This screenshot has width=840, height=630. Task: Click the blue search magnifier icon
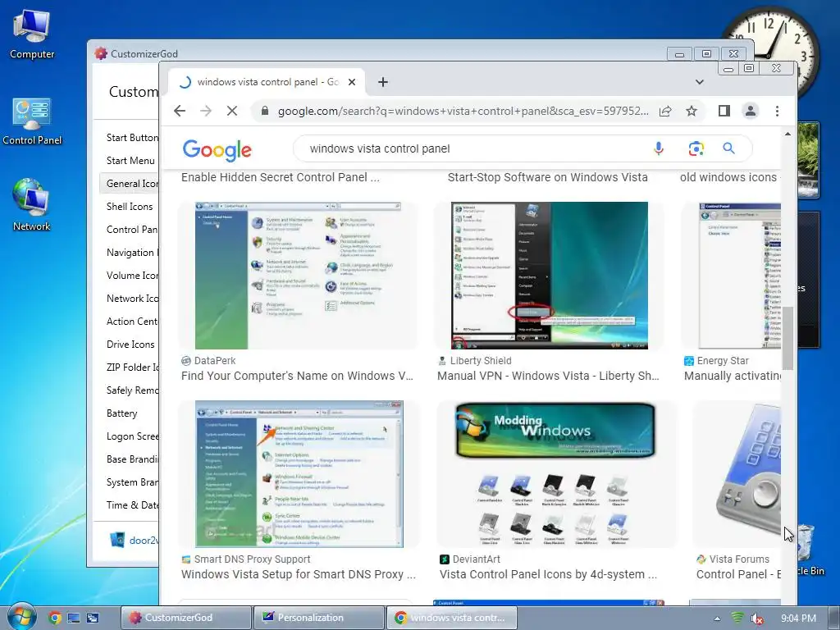728,148
